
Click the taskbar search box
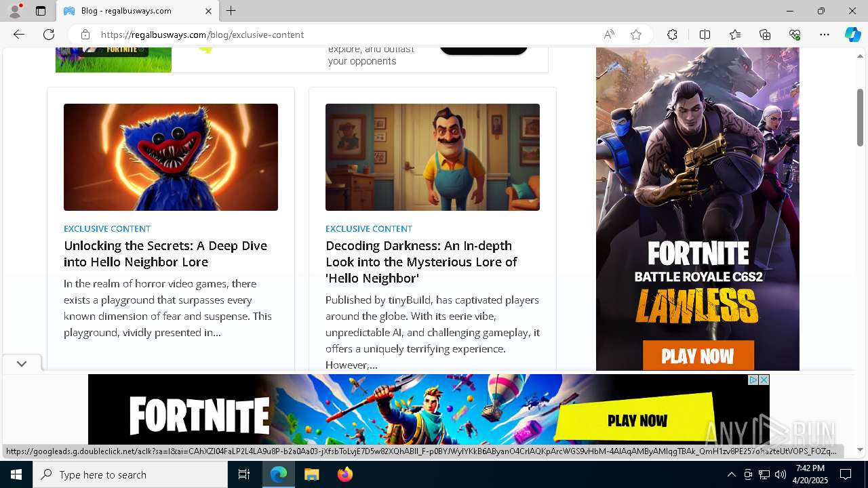[130, 474]
